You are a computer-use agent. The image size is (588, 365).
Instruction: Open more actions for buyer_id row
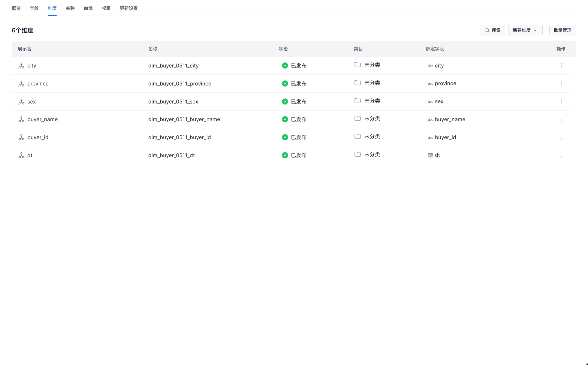coord(561,137)
